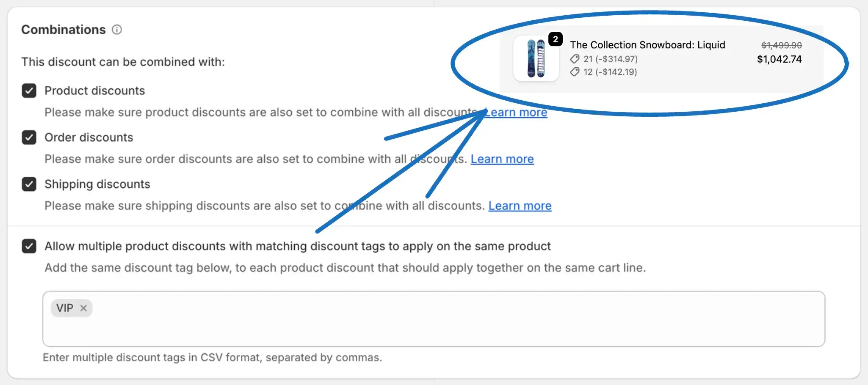Toggle the Order discounts checkbox
Screen dimensions: 868x385
click(x=29, y=137)
